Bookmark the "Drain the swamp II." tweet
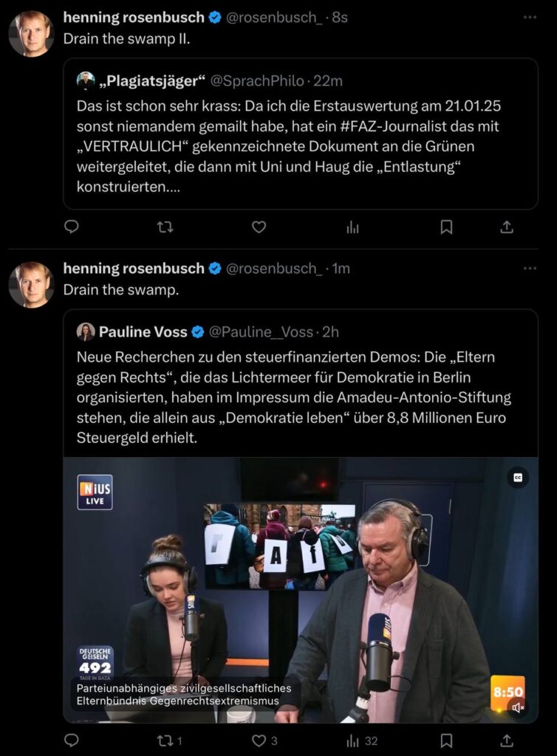 point(446,227)
